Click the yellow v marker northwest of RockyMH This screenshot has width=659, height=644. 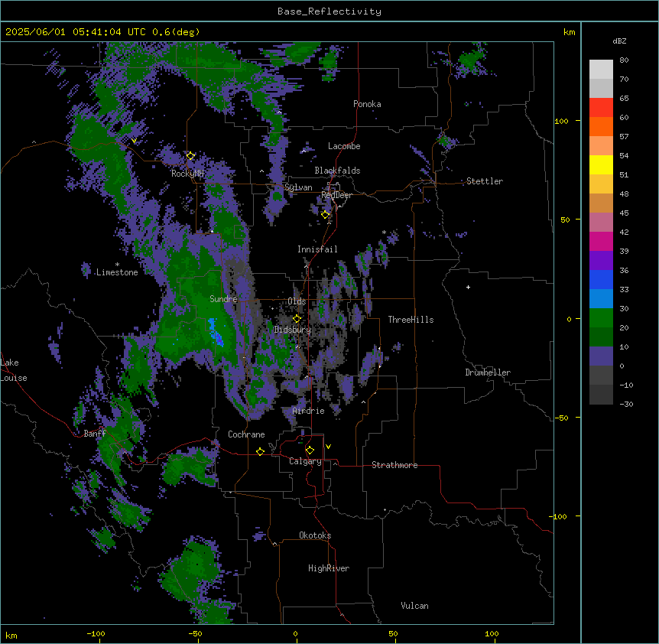(134, 141)
